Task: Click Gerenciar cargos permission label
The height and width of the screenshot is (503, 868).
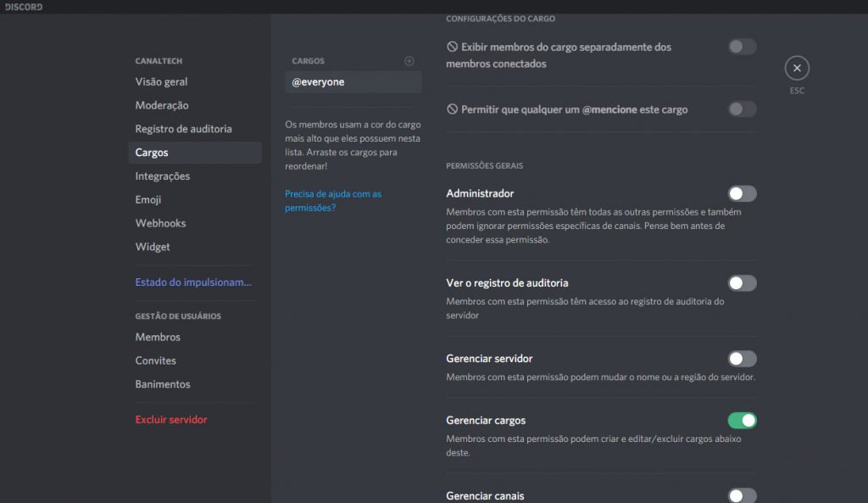Action: click(x=486, y=421)
